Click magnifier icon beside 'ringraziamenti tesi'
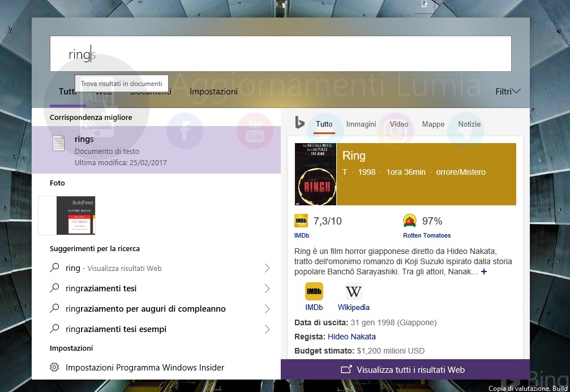570x392 pixels. tap(54, 288)
